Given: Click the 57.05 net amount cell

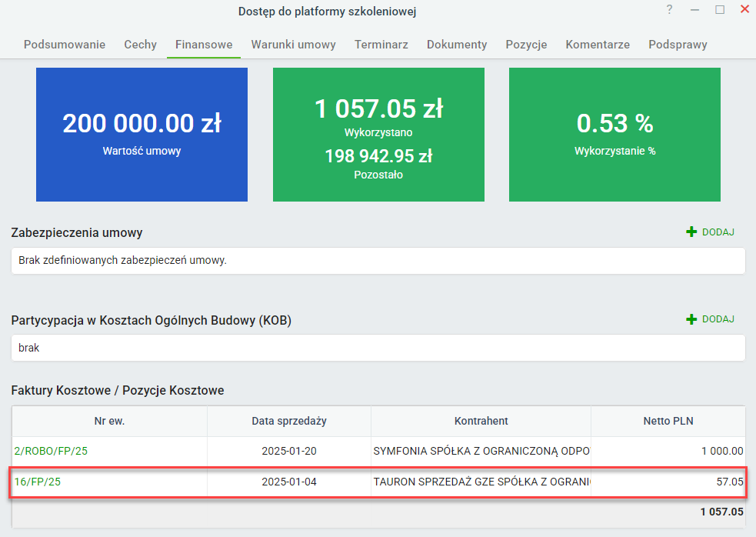Looking at the screenshot, I should click(x=668, y=482).
